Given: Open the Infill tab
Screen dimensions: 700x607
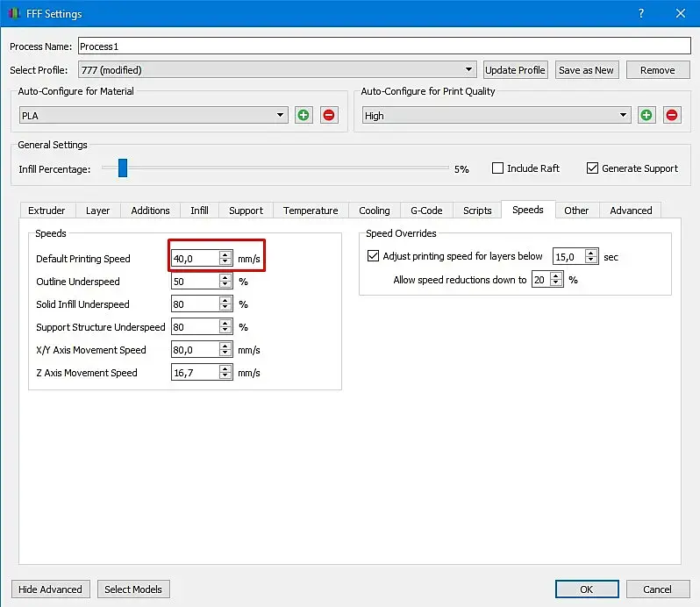Looking at the screenshot, I should click(199, 211).
